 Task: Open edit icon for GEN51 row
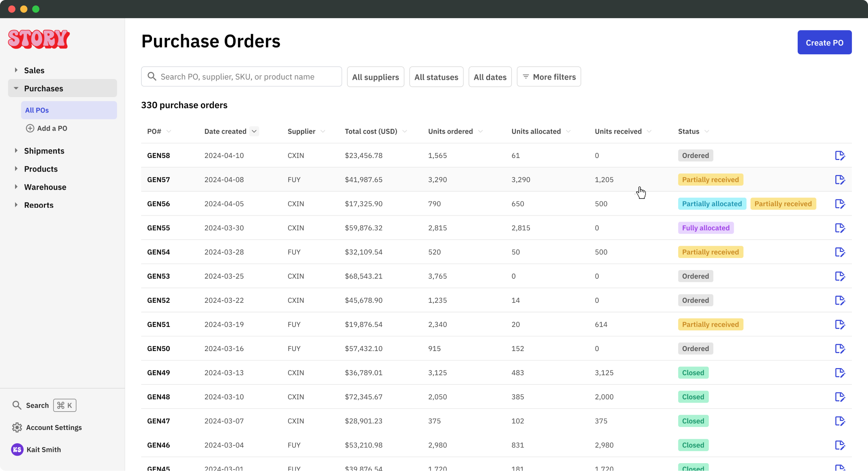coord(840,324)
